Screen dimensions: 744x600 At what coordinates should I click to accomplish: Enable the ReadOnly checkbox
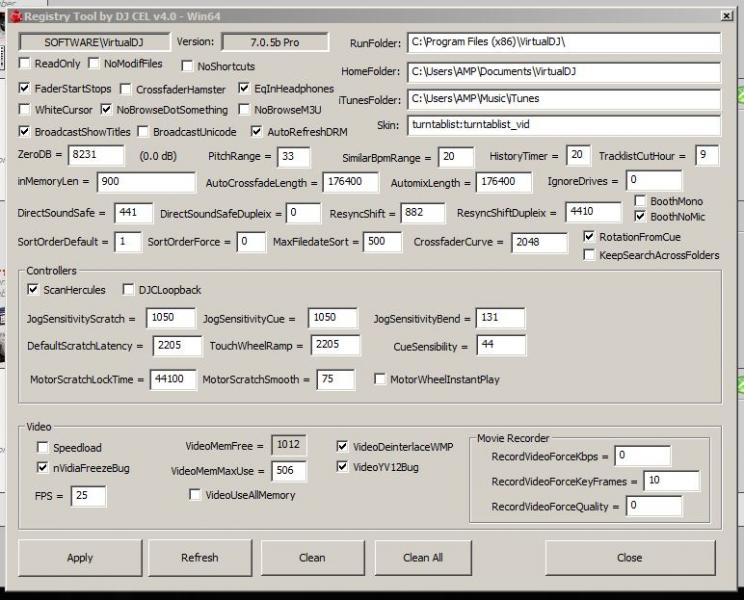pyautogui.click(x=26, y=64)
